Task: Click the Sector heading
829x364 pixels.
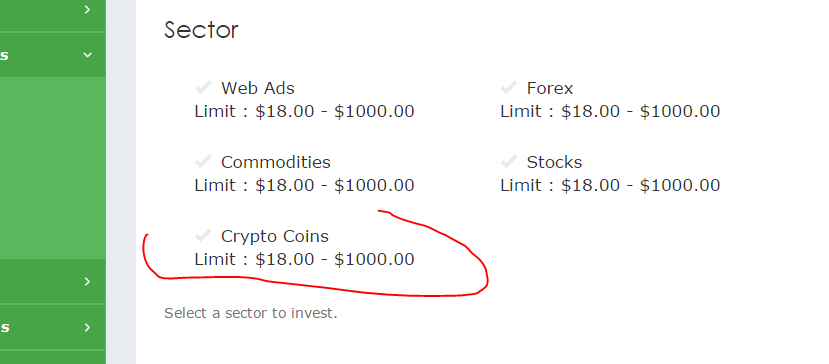Action: click(201, 30)
